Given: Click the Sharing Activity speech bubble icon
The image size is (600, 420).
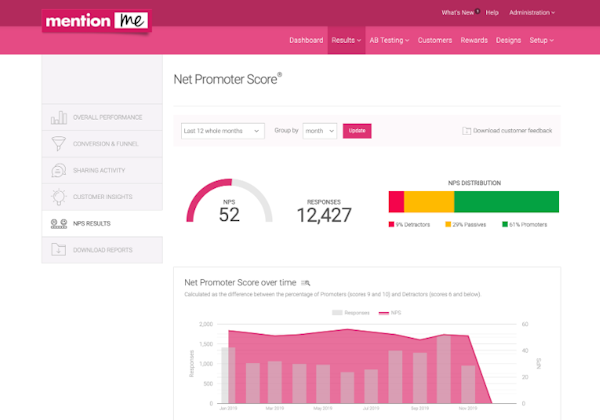Looking at the screenshot, I should coord(59,171).
